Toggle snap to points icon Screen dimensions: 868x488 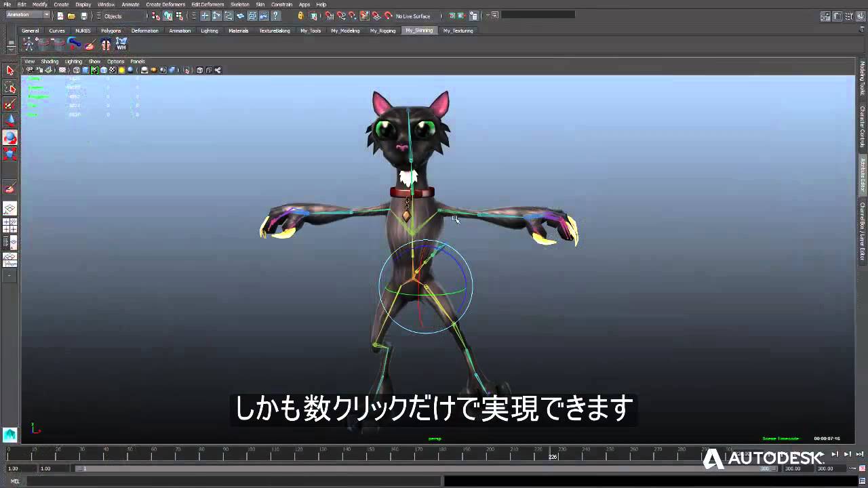[353, 16]
